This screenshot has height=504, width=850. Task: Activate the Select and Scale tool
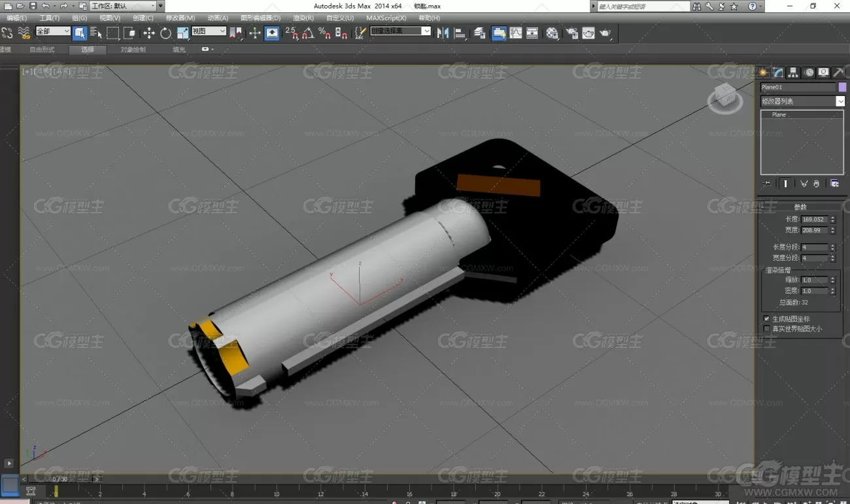182,33
